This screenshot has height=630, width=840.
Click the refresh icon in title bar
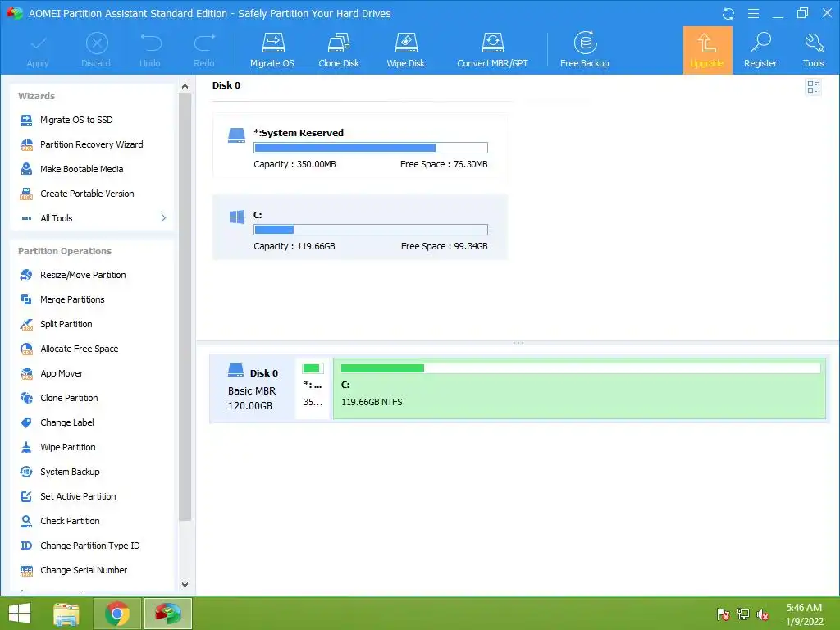[x=728, y=14]
